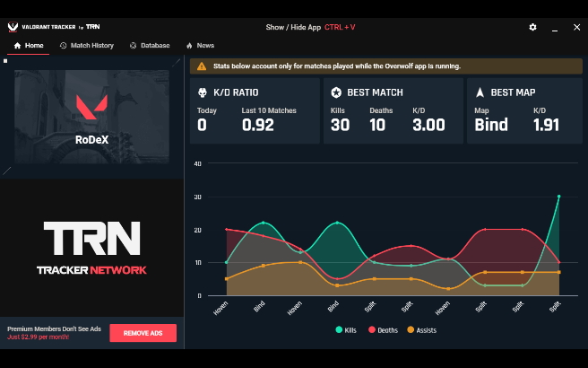Open the Database tab

(150, 45)
